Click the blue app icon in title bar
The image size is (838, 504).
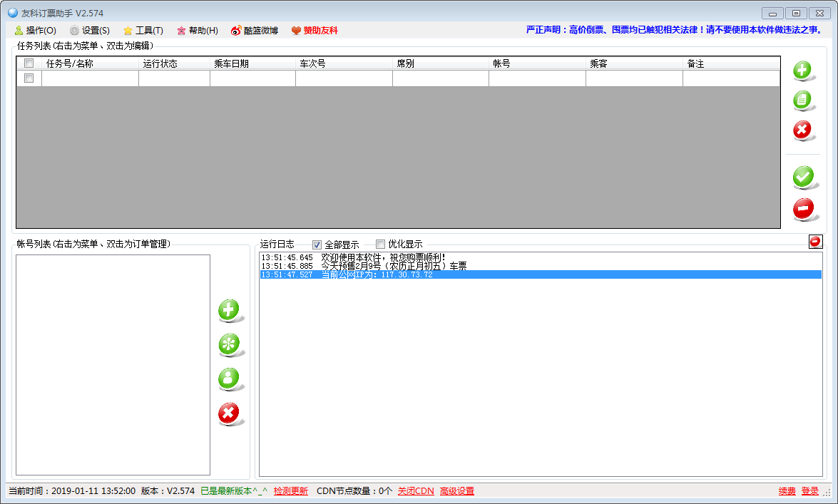12,13
